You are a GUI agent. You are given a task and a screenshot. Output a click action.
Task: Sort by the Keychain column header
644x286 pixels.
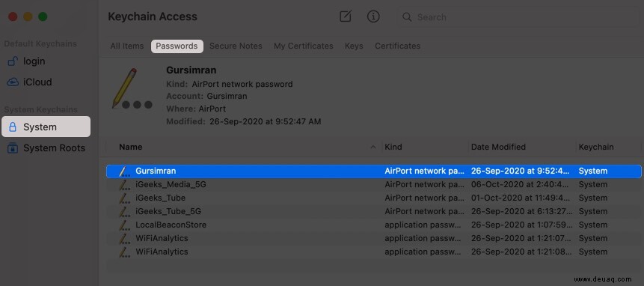tap(596, 147)
